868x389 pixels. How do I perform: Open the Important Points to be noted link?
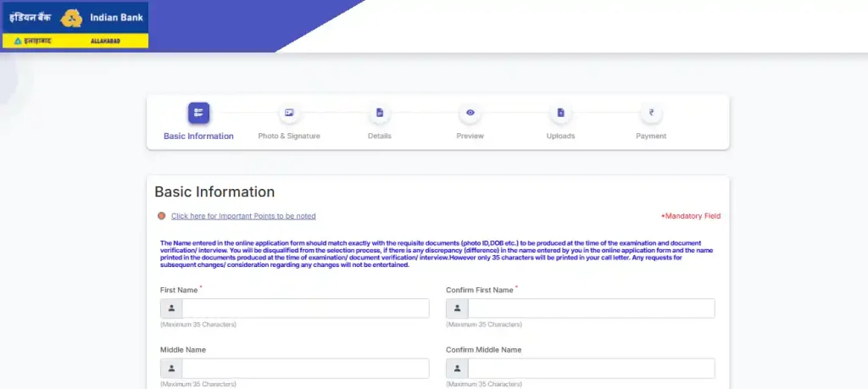[243, 216]
